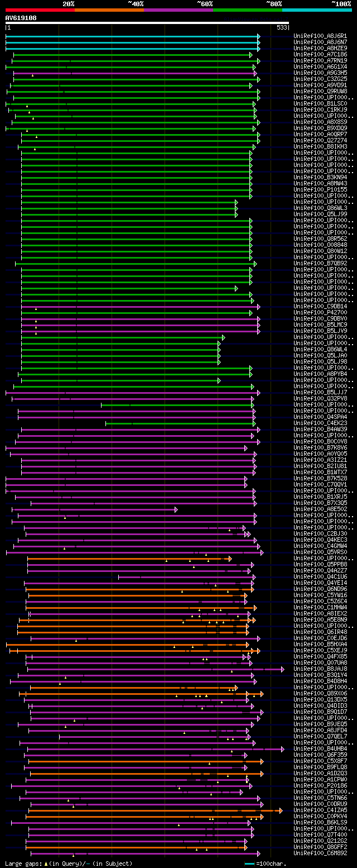Screen dimensions: 357x868
Task: Open hit UniRef100_B7QB92
Action: pyautogui.click(x=320, y=264)
